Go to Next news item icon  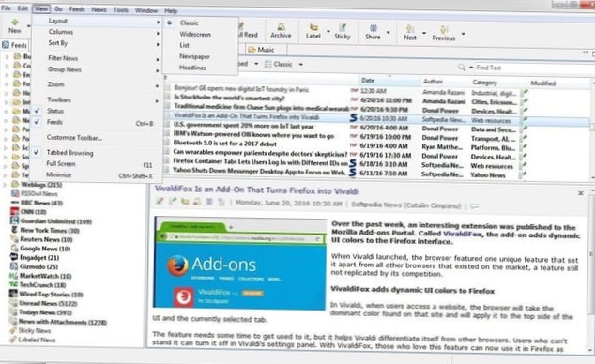[x=410, y=29]
